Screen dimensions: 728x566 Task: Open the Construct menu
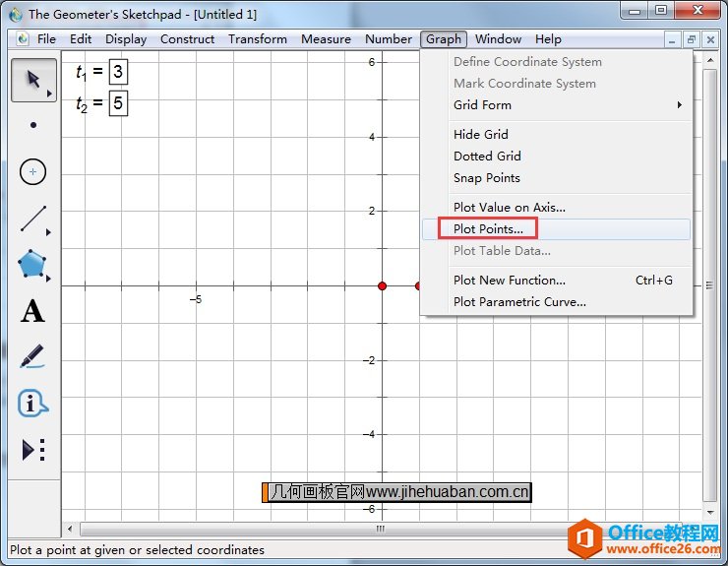click(x=187, y=39)
